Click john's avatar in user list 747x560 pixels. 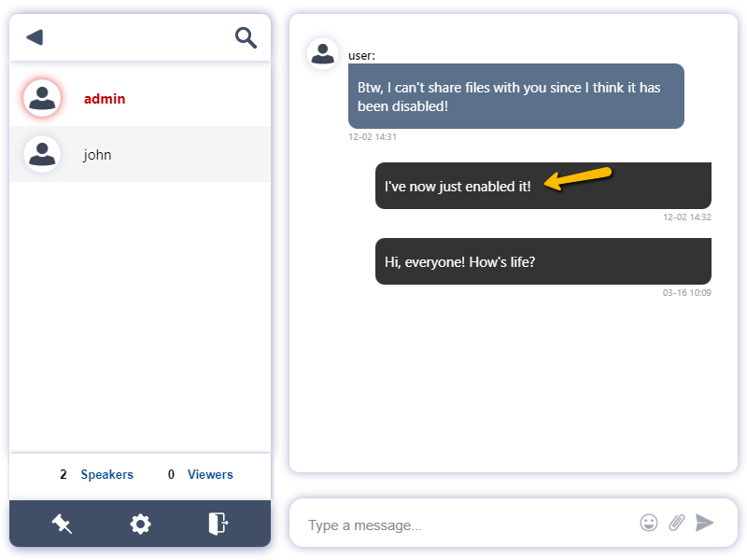[42, 154]
